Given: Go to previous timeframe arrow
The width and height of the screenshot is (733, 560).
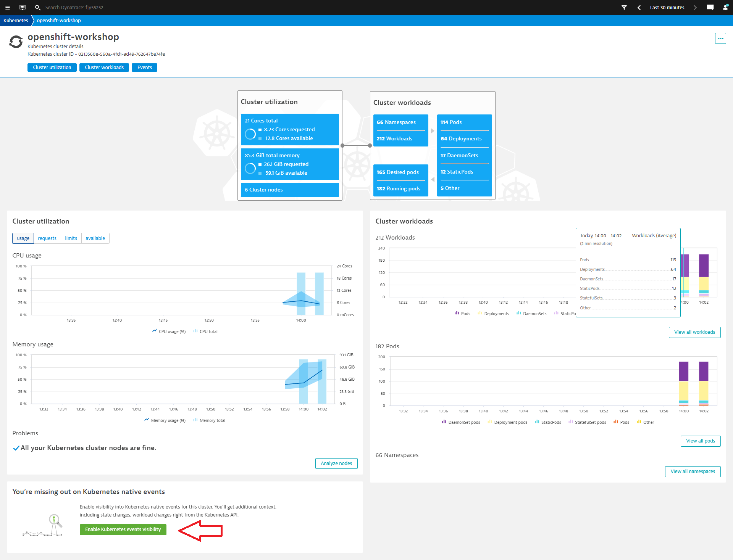Looking at the screenshot, I should pyautogui.click(x=639, y=7).
